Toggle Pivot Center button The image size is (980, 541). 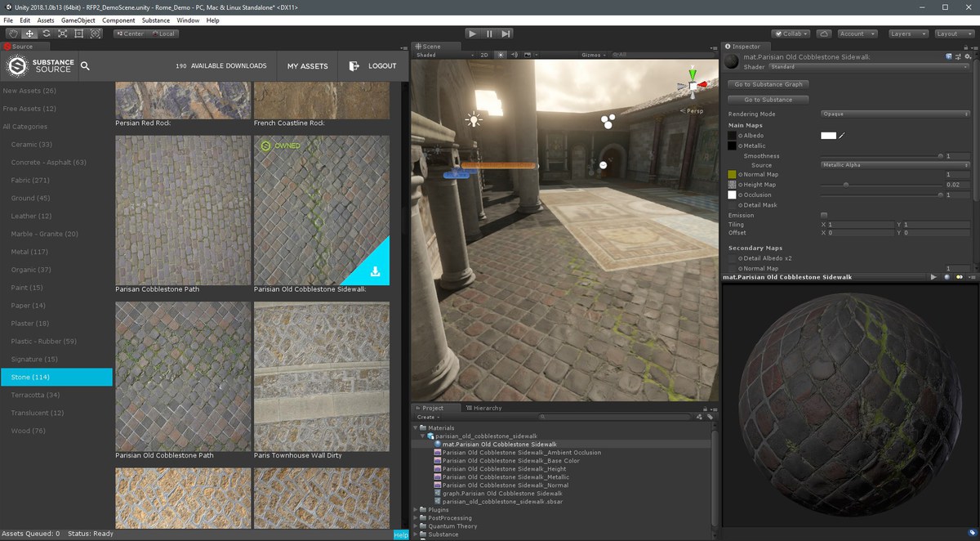130,34
